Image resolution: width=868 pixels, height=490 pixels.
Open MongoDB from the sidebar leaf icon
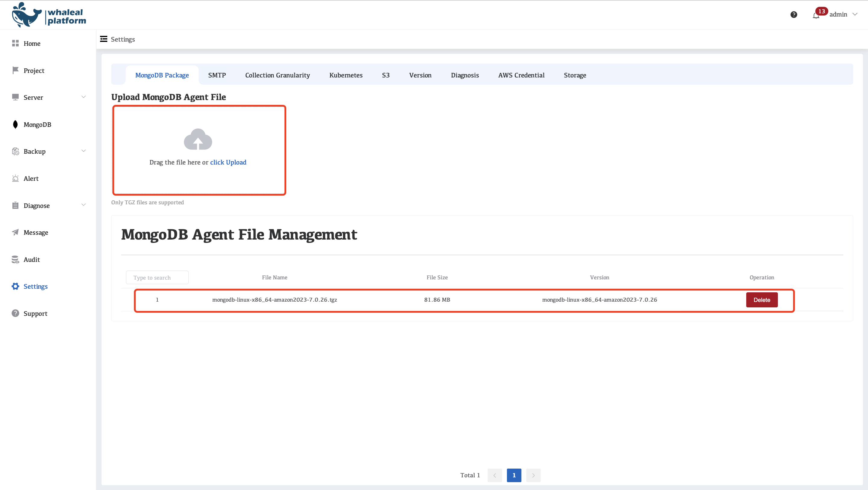(x=15, y=125)
